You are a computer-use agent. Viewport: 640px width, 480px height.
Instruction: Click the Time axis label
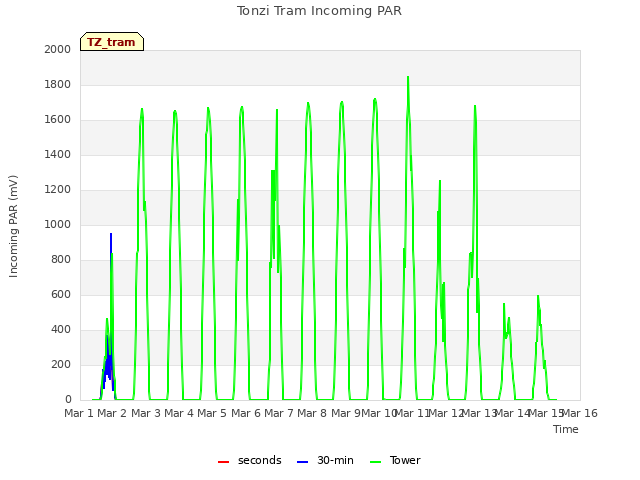click(x=566, y=429)
